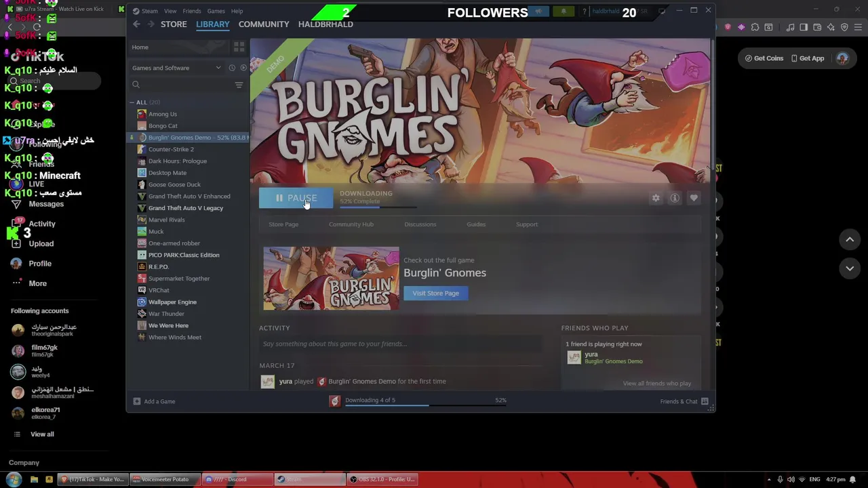868x488 pixels.
Task: Open the Help menu
Action: coord(237,11)
